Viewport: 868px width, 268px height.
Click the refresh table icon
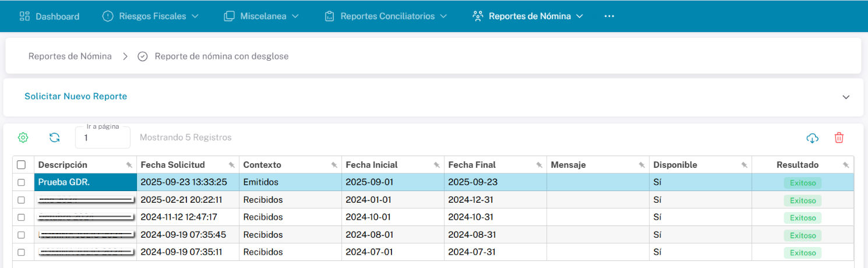click(x=55, y=137)
